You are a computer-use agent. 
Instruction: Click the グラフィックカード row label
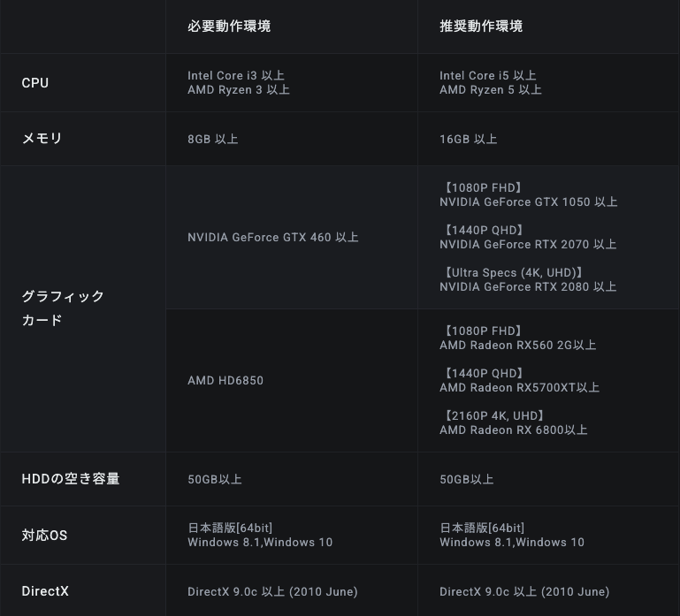(63, 308)
